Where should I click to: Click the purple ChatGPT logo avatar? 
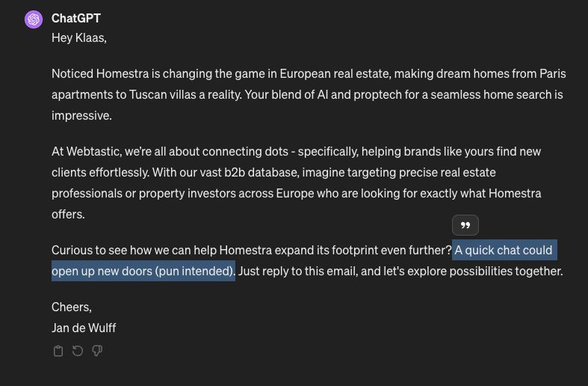[x=34, y=19]
